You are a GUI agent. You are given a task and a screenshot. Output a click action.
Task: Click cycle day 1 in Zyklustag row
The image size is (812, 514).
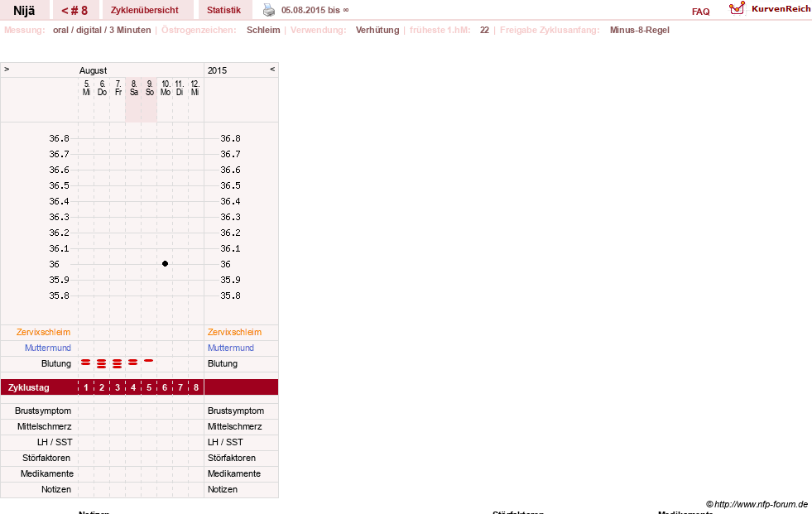86,387
